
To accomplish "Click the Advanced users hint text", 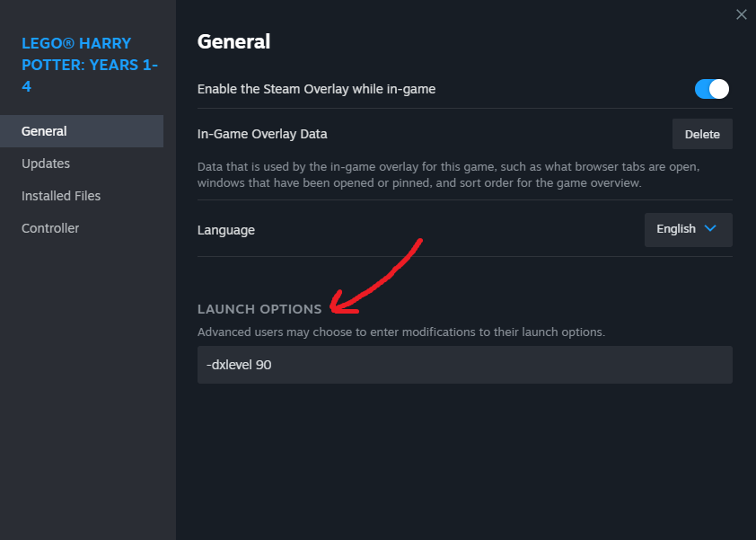I will click(x=401, y=332).
